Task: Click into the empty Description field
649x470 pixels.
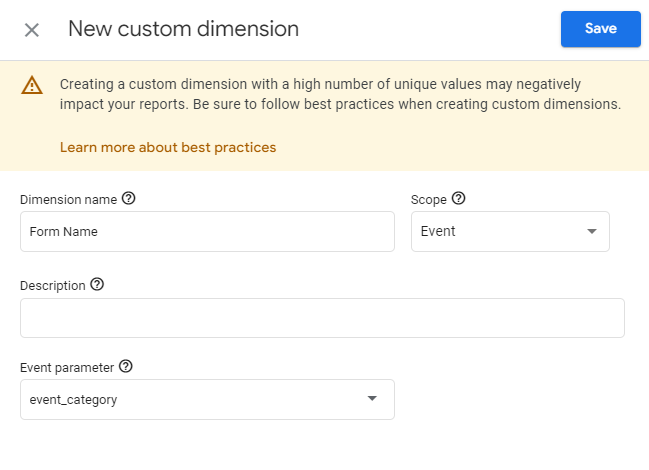Action: coord(322,318)
